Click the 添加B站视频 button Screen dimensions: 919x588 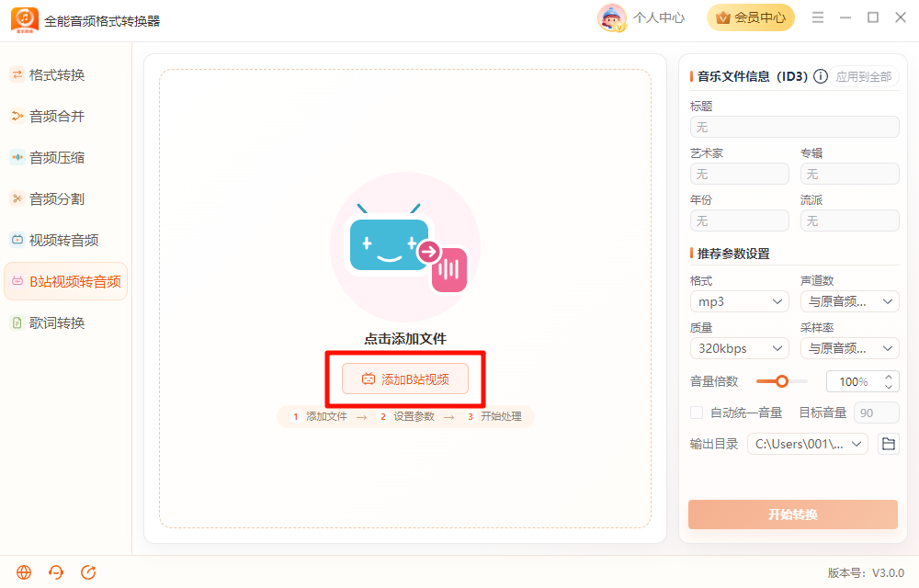point(405,379)
